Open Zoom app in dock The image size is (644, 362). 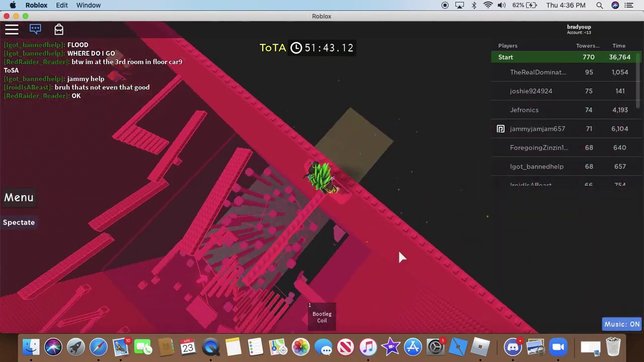click(558, 347)
